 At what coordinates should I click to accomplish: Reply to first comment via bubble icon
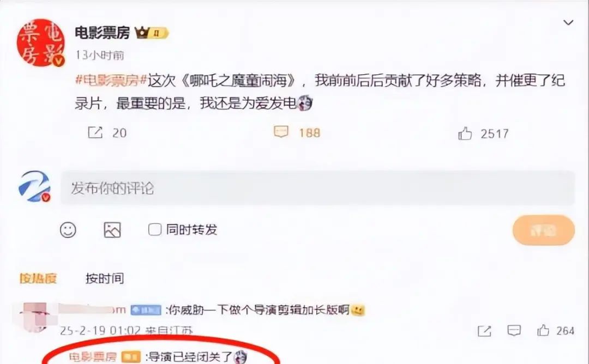tap(514, 330)
